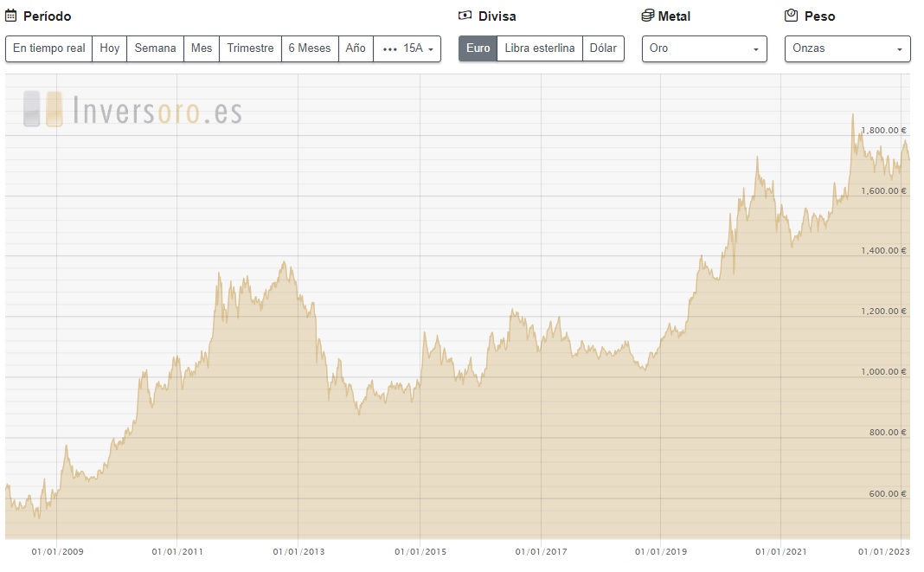
Task: Choose the 6 Meses period
Action: [x=310, y=48]
